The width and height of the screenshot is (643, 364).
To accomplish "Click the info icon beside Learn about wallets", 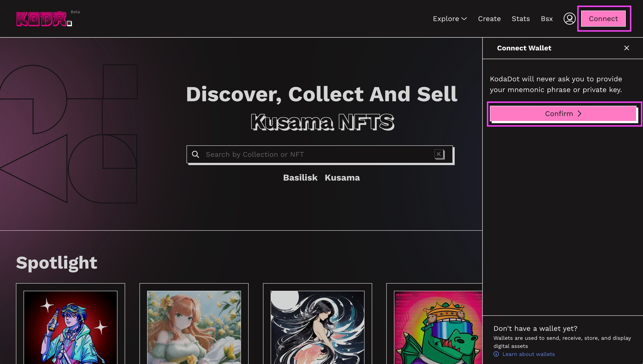I will [x=496, y=354].
